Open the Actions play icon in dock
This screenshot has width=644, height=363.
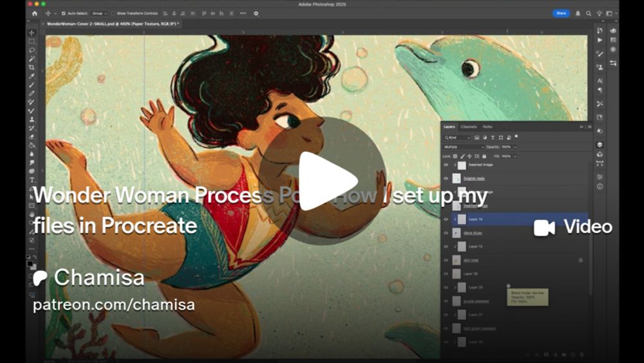pyautogui.click(x=600, y=41)
